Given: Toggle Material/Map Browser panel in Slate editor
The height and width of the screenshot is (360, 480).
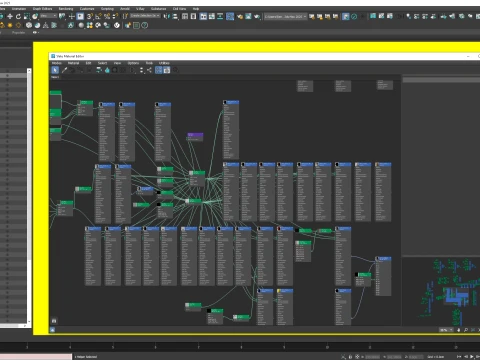Looking at the screenshot, I should pos(159,70).
